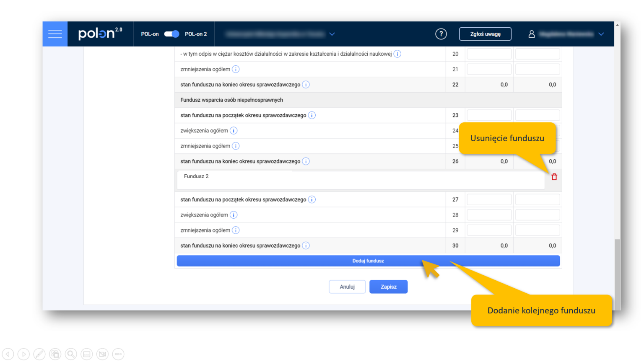This screenshot has height=362, width=644.
Task: Expand the user account menu chevron
Action: click(x=601, y=34)
